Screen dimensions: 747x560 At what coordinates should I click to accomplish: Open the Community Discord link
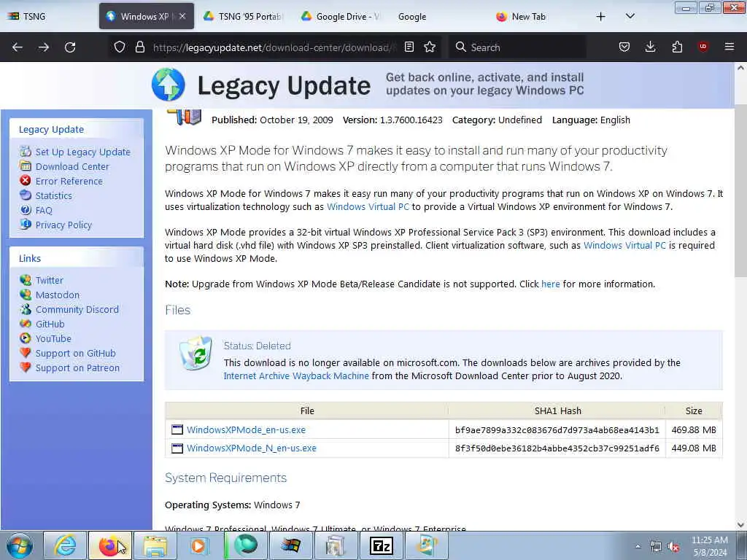pyautogui.click(x=77, y=309)
